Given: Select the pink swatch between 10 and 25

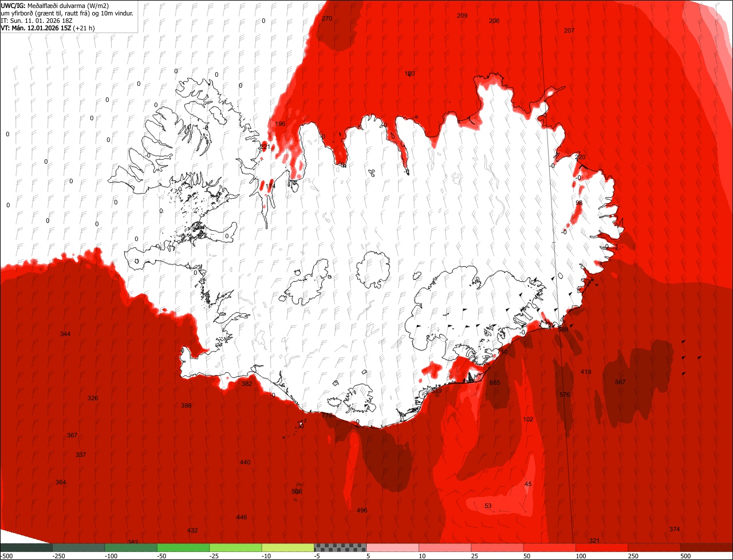Looking at the screenshot, I should coord(445,547).
